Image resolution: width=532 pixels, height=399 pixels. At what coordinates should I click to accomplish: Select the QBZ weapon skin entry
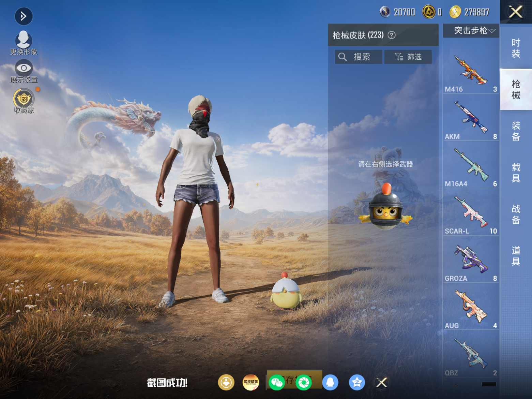pyautogui.click(x=471, y=354)
